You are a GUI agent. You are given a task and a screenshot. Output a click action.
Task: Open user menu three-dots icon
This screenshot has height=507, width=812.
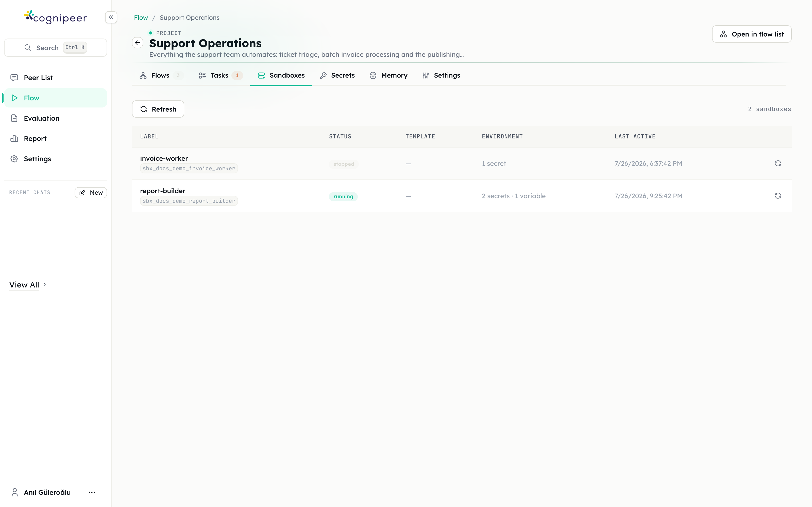coord(92,492)
